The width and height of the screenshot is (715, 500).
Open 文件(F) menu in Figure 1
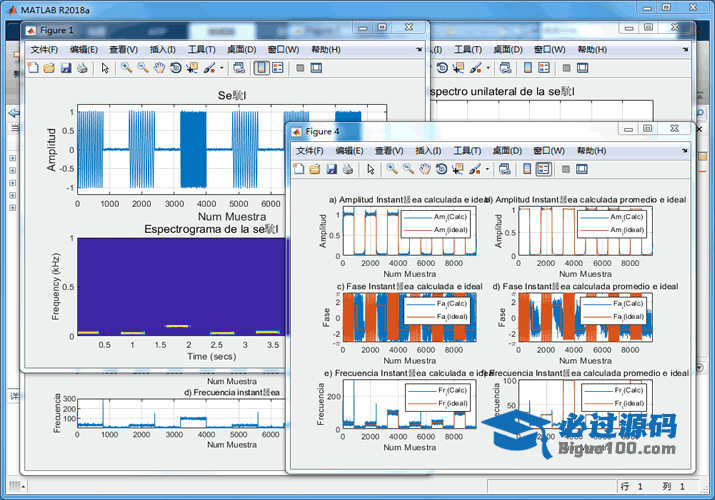[44, 50]
